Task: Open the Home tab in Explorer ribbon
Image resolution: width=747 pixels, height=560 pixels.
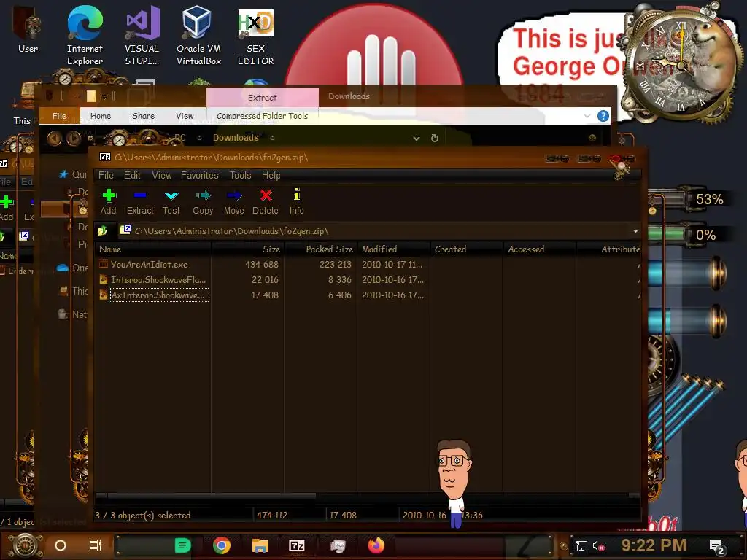Action: click(101, 116)
